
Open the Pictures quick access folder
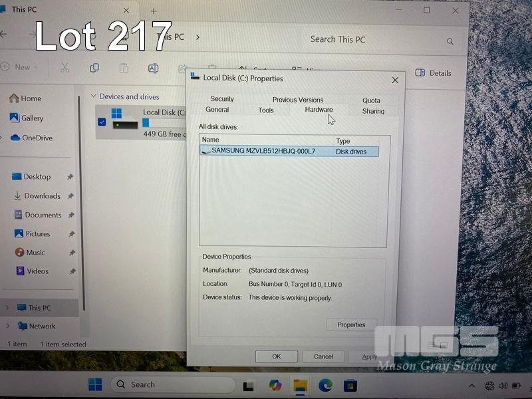coord(32,234)
